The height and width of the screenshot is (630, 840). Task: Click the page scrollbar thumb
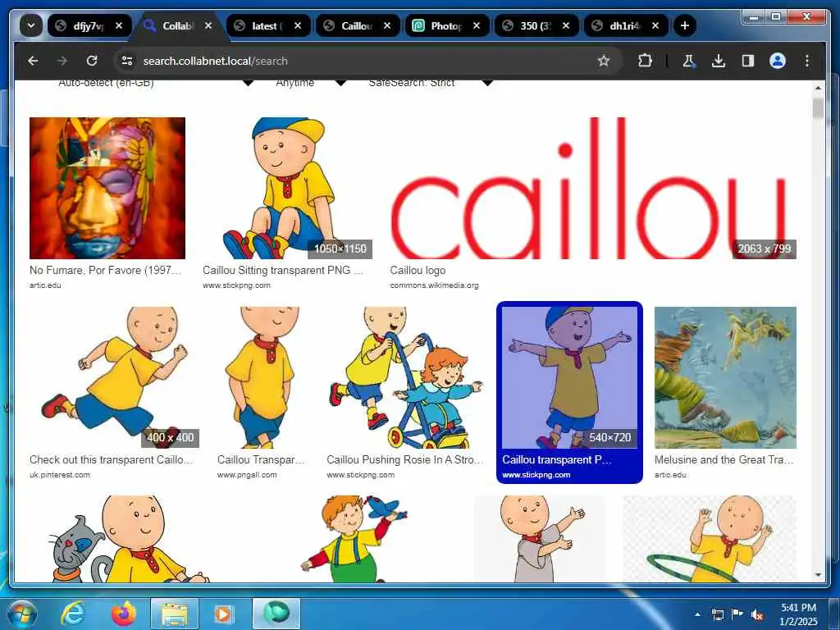[818, 108]
